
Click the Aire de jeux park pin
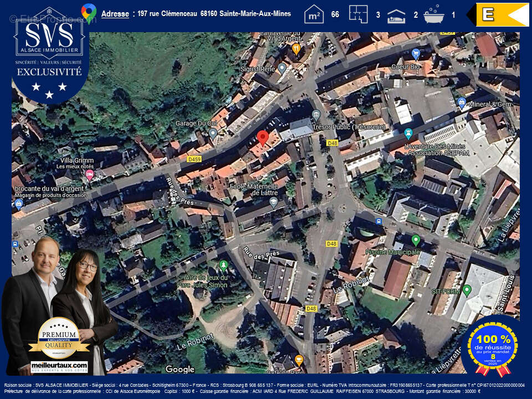point(223,265)
